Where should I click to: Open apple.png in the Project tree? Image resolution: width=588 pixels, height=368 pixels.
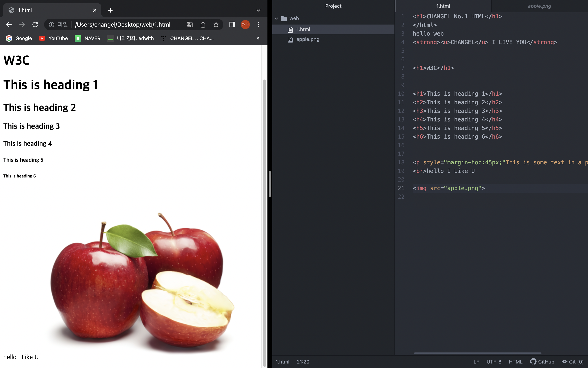point(333,39)
